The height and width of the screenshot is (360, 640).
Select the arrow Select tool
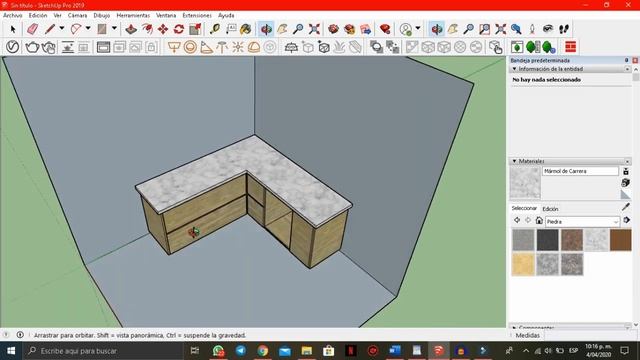coord(13,29)
